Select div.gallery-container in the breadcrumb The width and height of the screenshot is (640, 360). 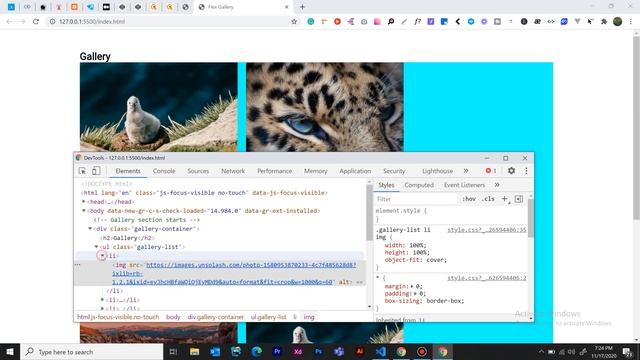(216, 317)
